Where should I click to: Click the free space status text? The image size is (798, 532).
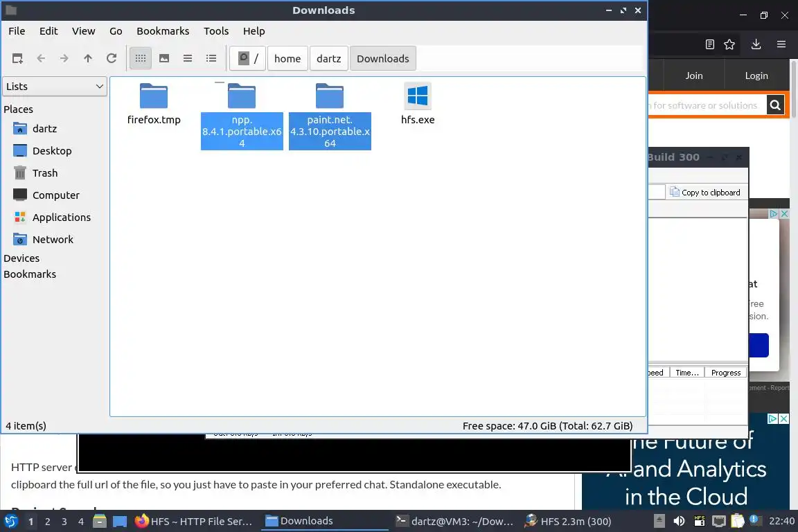click(x=548, y=426)
